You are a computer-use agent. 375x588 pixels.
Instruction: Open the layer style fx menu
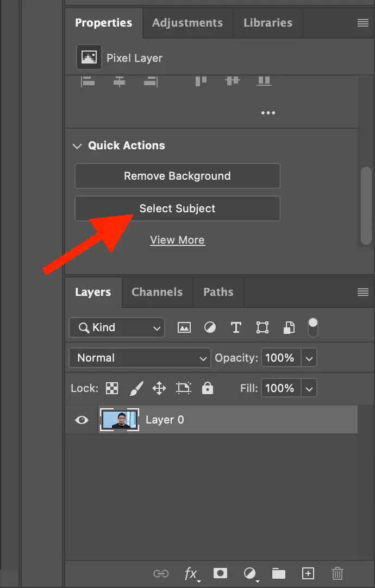point(191,573)
